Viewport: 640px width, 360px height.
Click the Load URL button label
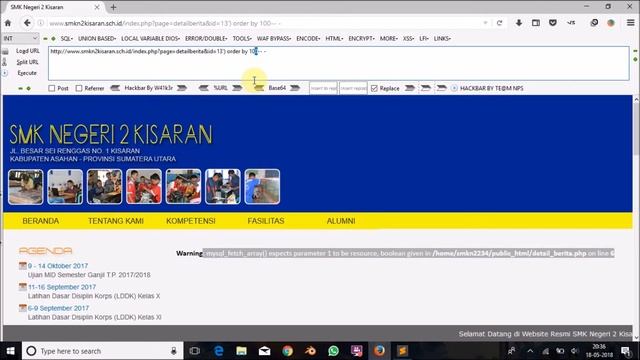(28, 51)
